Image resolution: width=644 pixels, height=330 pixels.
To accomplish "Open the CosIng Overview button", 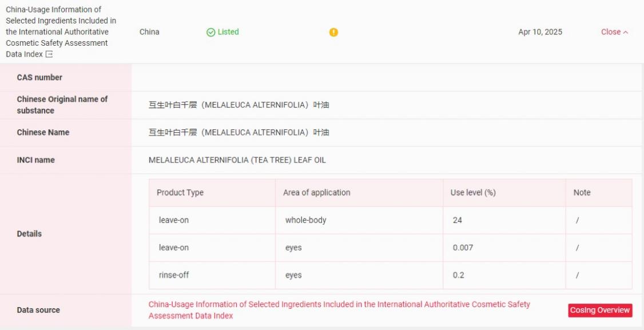I will pos(600,310).
